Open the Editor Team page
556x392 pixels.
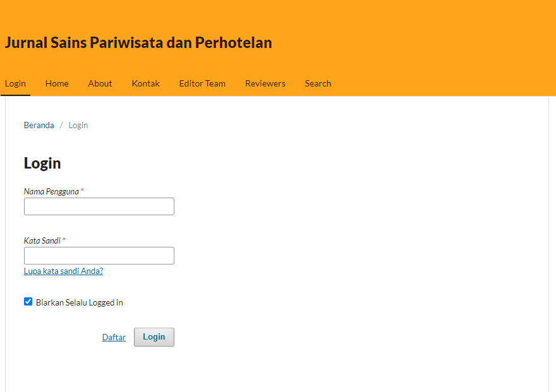click(202, 83)
